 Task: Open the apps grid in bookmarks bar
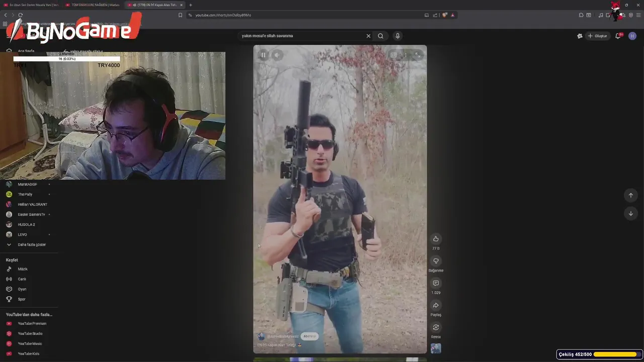tap(5, 24)
